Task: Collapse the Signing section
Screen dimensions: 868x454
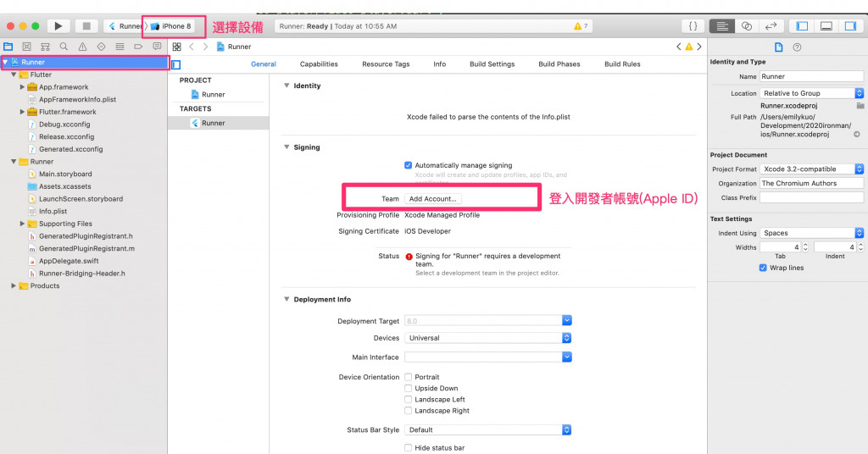Action: pos(287,147)
